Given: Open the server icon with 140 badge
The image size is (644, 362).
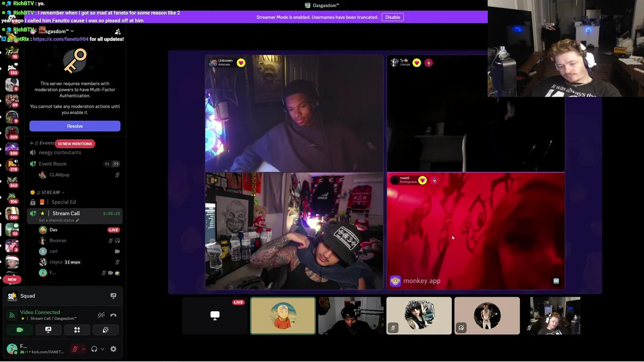Looking at the screenshot, I should 12,213.
